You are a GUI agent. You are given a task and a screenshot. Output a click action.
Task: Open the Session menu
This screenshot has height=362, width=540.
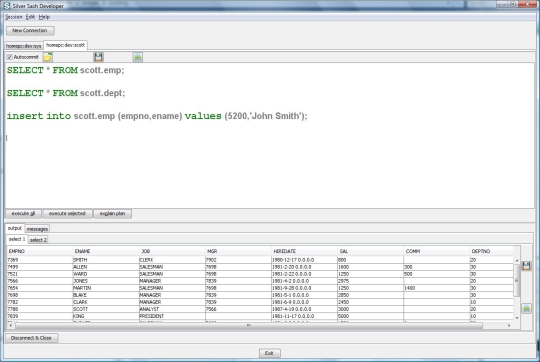click(x=14, y=17)
